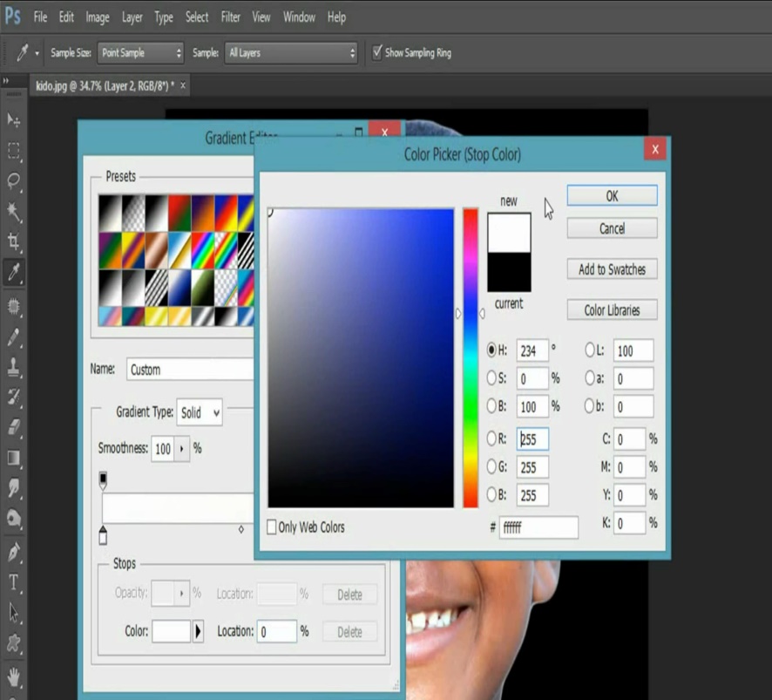Viewport: 772px width, 700px height.
Task: Pick a shade in the large blue color field
Action: [361, 357]
